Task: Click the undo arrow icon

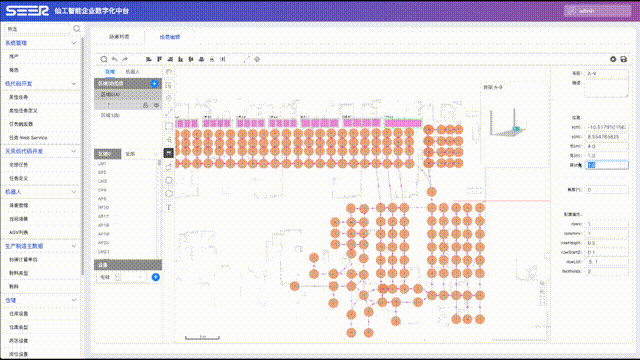Action: click(x=114, y=59)
